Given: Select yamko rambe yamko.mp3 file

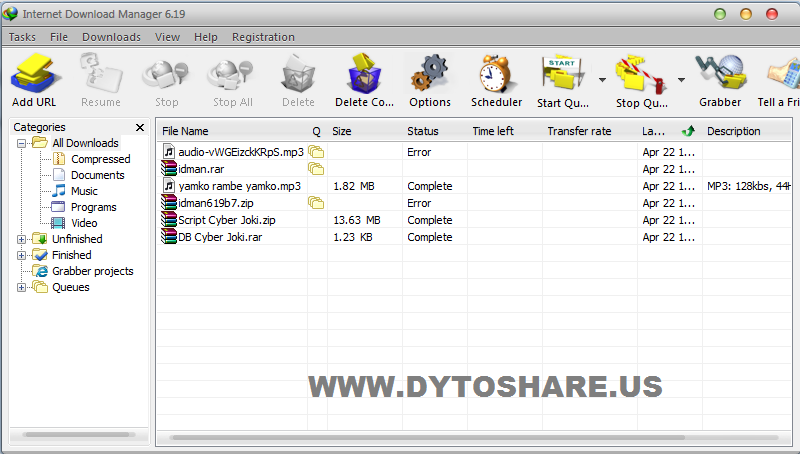Looking at the screenshot, I should (239, 186).
